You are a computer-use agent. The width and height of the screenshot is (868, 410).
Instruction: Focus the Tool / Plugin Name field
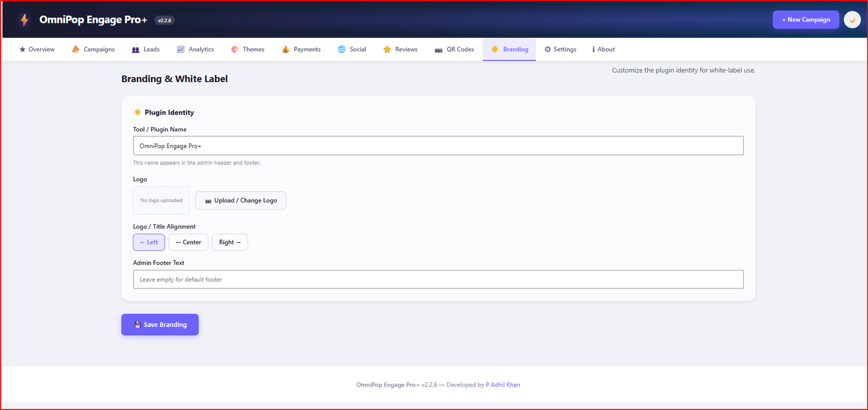point(438,146)
